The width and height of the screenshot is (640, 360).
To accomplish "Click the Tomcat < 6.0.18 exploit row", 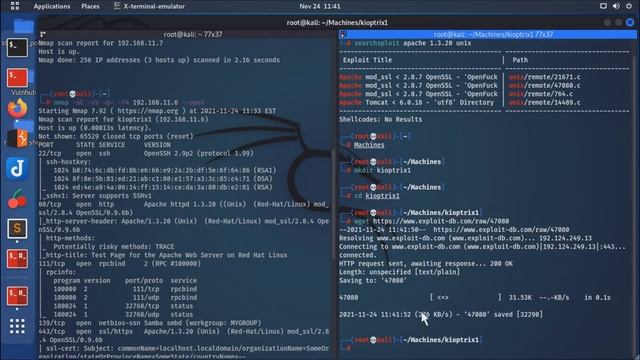I will 460,102.
